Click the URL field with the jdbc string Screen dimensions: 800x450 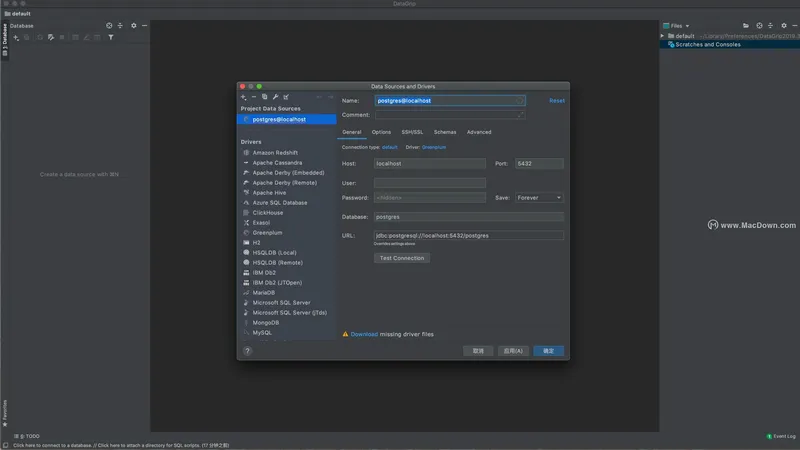tap(469, 236)
